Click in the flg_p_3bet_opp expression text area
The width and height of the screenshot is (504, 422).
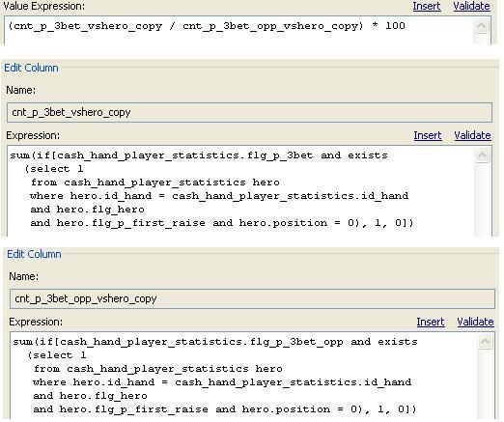[244, 376]
